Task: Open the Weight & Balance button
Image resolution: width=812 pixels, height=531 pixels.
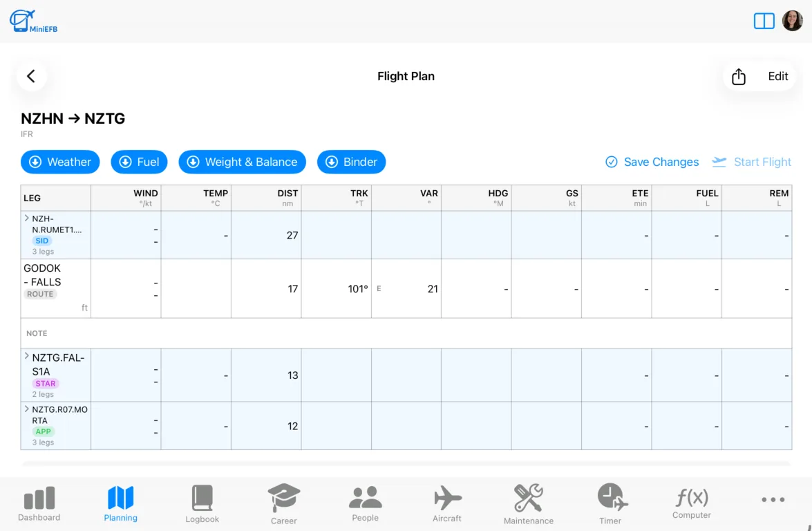Action: point(243,162)
